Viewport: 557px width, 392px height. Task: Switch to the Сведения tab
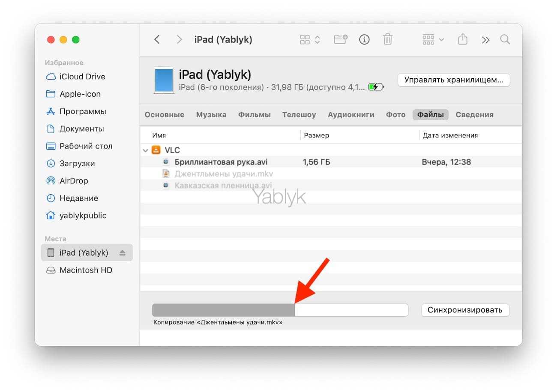[474, 115]
